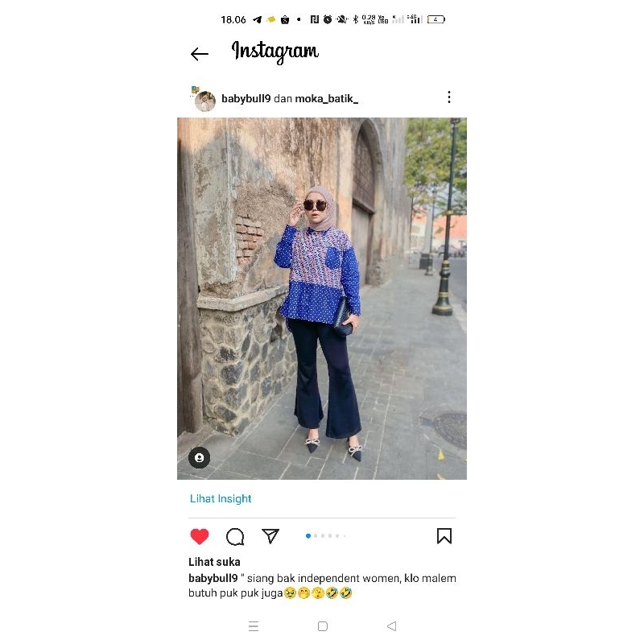The width and height of the screenshot is (644, 644).
Task: View likes via Lihat suka
Action: pos(214,562)
